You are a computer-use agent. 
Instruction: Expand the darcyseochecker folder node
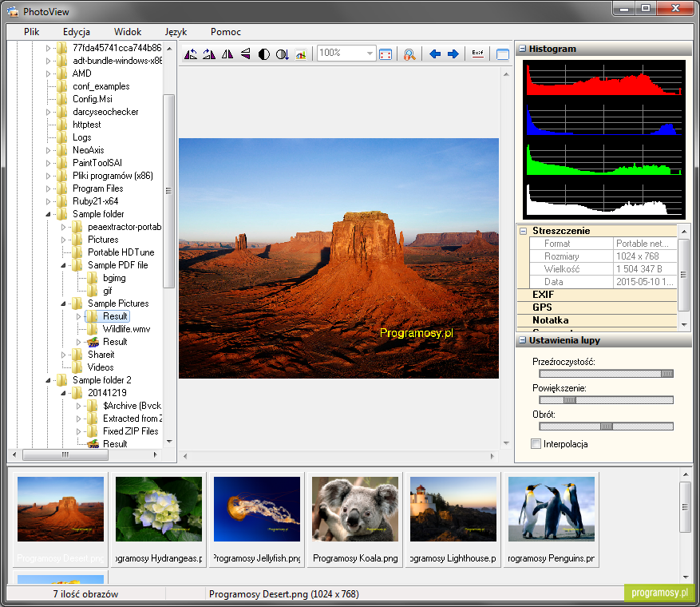[48, 112]
